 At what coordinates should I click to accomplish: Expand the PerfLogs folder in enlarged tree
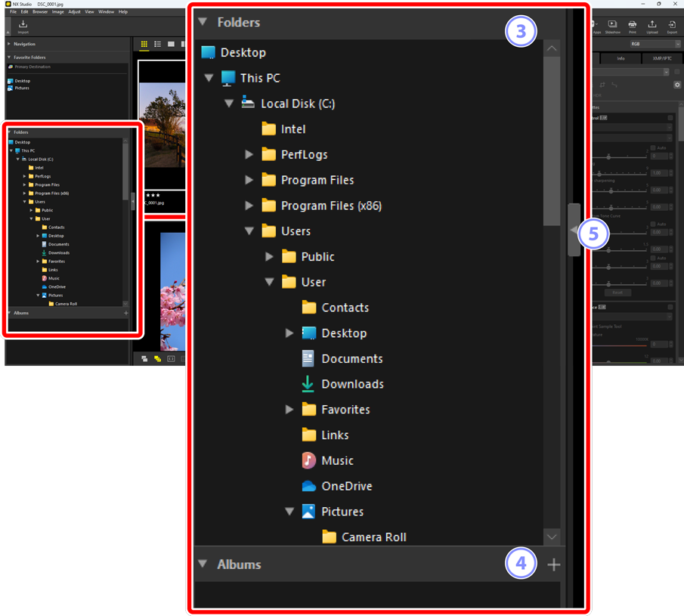tap(249, 155)
